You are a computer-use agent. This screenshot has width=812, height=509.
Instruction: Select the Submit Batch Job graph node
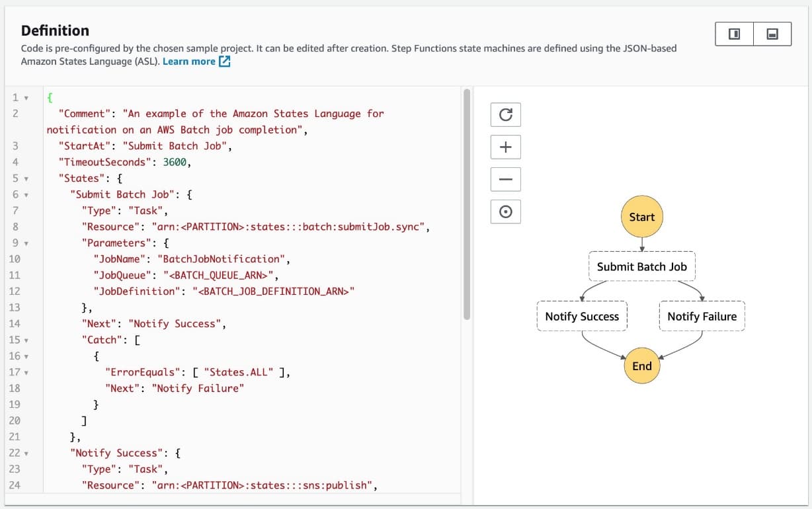point(641,266)
